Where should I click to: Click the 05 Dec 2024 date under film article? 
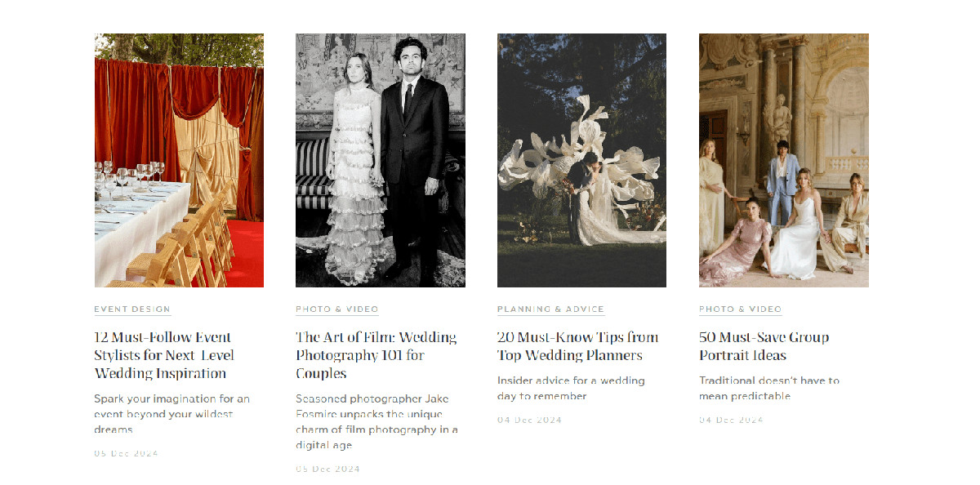[x=327, y=469]
